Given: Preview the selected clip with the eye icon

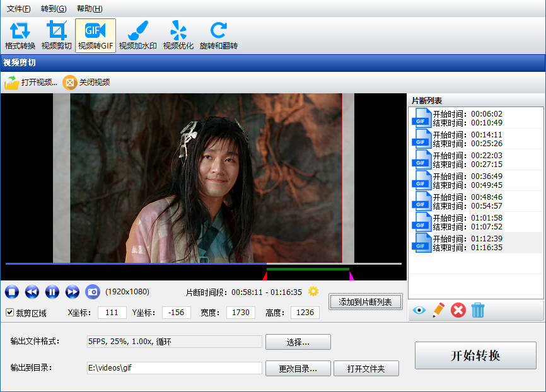Looking at the screenshot, I should tap(419, 310).
